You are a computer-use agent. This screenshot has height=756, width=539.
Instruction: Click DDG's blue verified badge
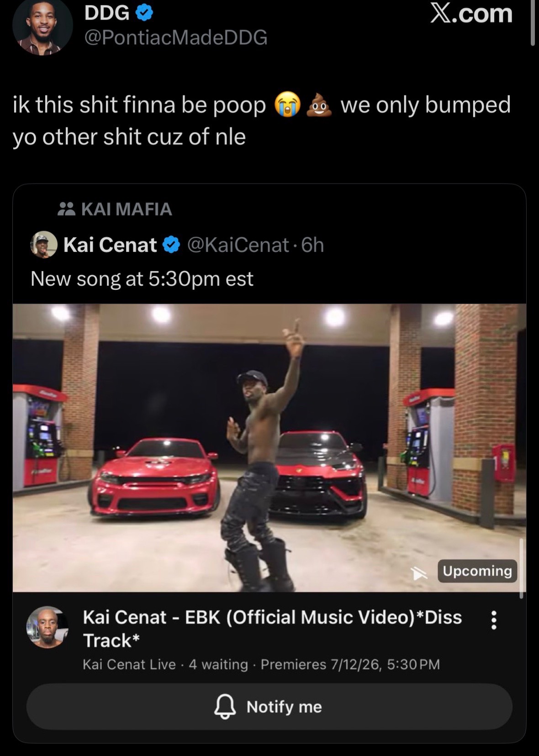pos(144,13)
